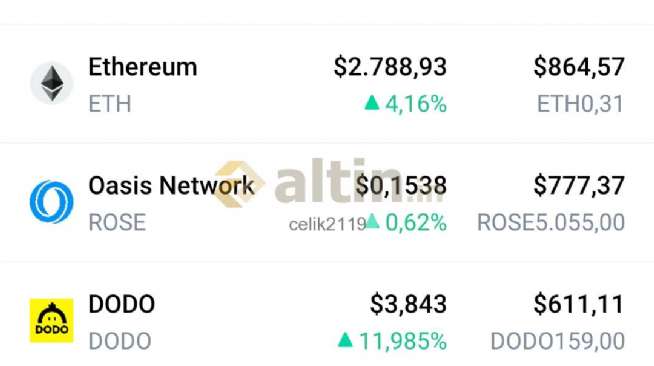This screenshot has height=366, width=654.
Task: Select the ROSE ticker label
Action: coord(117,223)
